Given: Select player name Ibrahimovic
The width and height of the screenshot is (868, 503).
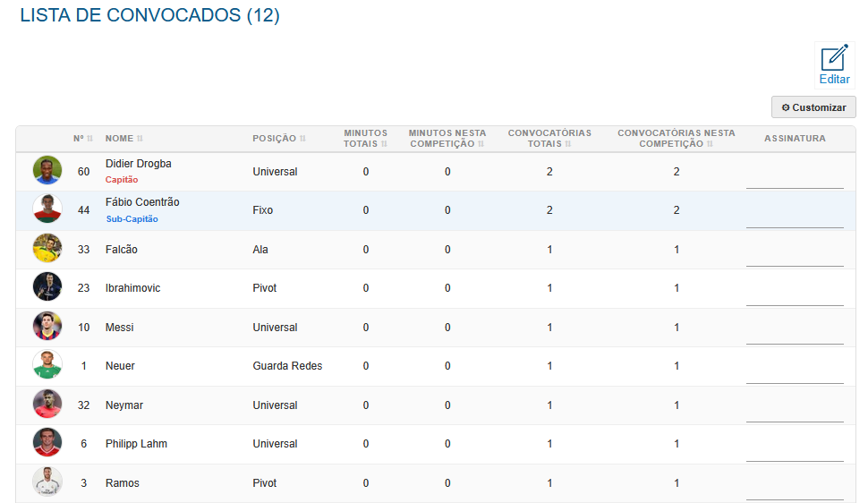Looking at the screenshot, I should click(x=132, y=288).
